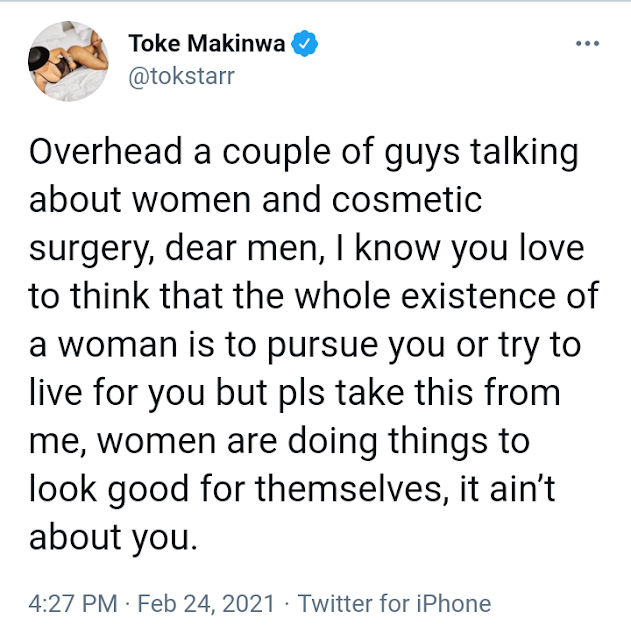Viewport: 631px width, 640px height.
Task: Click the phrase whole existence in the tweet
Action: pyautogui.click(x=425, y=296)
